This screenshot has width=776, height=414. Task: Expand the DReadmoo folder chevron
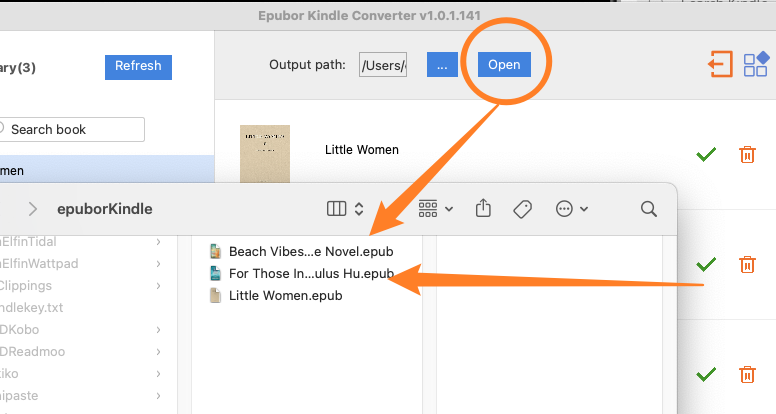coord(158,352)
